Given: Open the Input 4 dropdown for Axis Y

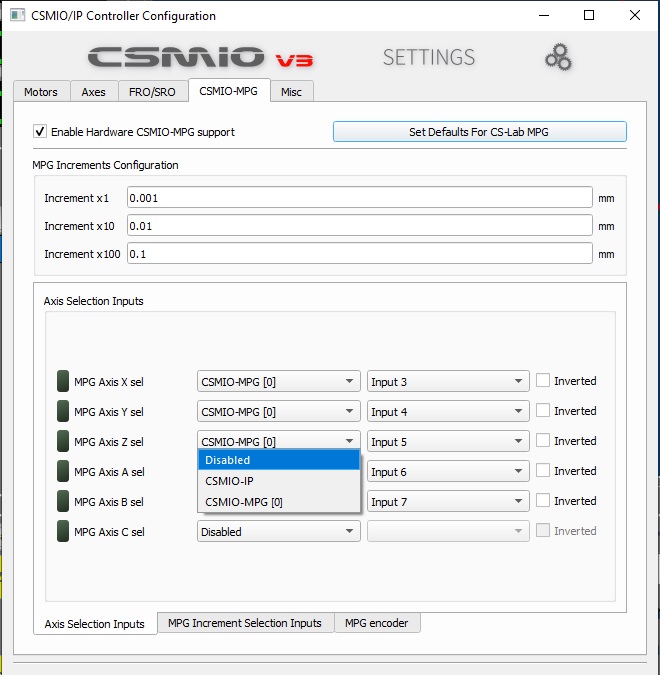Looking at the screenshot, I should pos(447,412).
